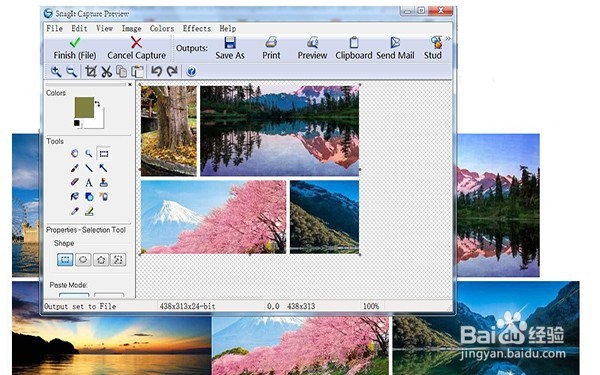
Task: Open the Colors menu
Action: click(x=161, y=28)
